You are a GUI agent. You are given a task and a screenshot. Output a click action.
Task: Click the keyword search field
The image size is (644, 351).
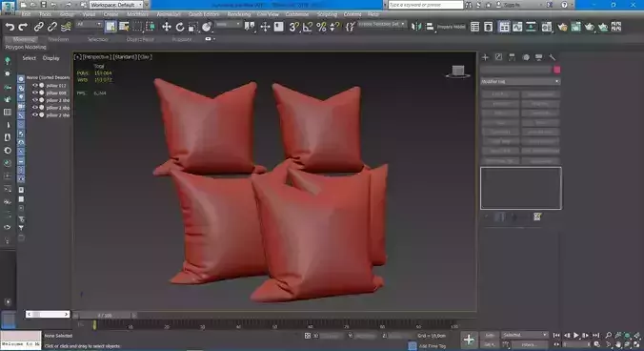(x=425, y=5)
